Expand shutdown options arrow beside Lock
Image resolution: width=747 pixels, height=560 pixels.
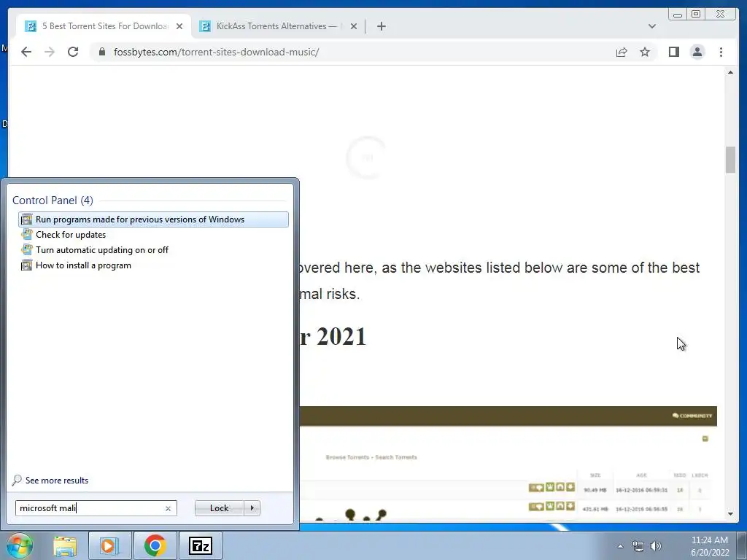pos(252,508)
